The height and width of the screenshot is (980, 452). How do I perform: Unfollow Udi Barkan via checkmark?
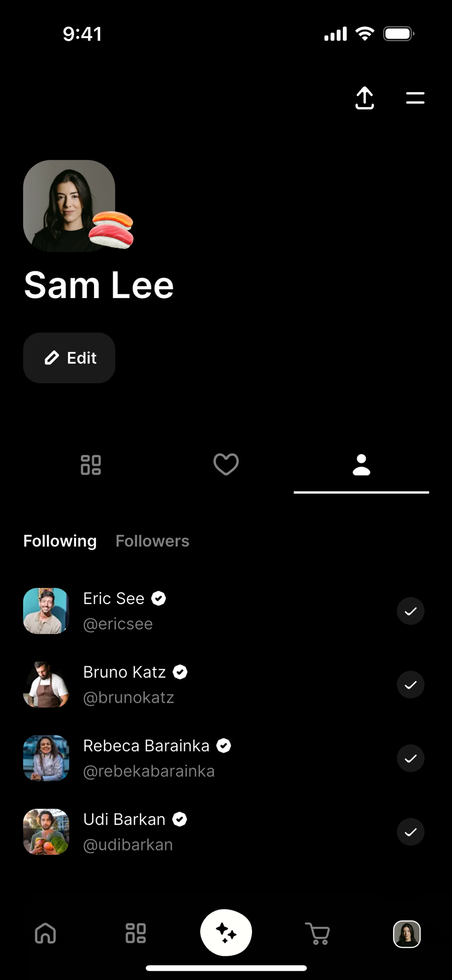tap(411, 832)
